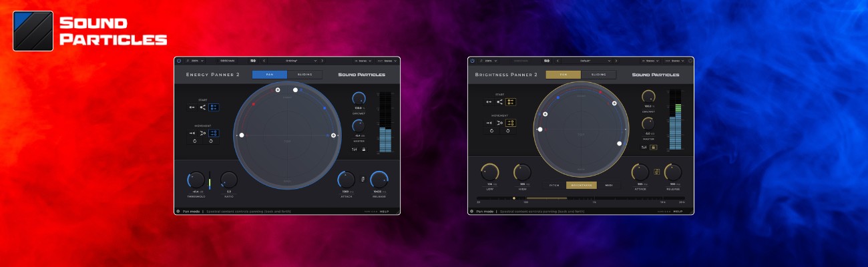Open the IN Stereo dropdown in Energy Panner
This screenshot has width=868, height=267.
(x=363, y=61)
